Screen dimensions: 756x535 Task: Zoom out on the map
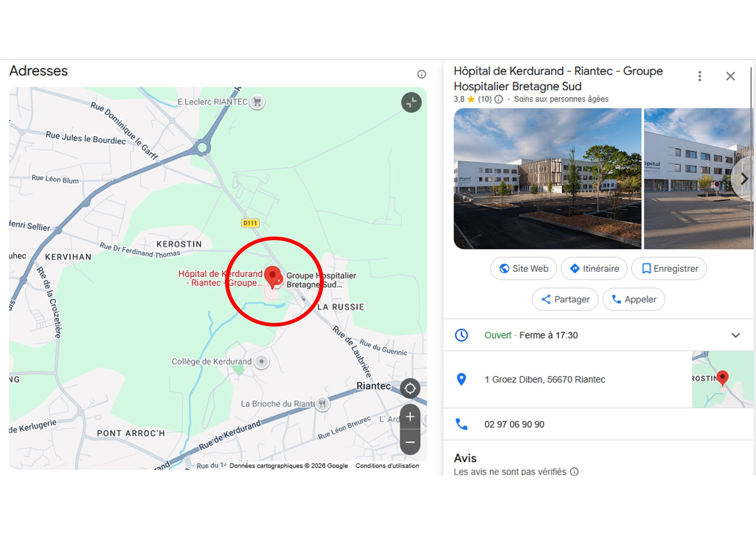coord(410,442)
